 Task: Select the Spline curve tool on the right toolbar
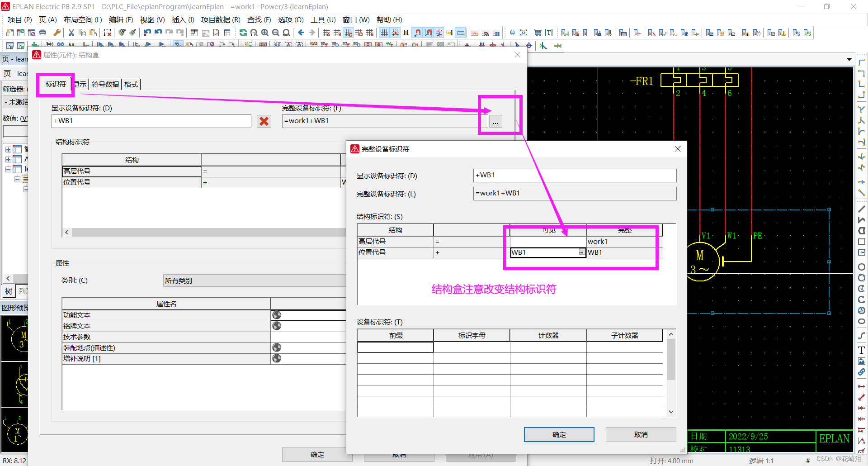tap(861, 336)
